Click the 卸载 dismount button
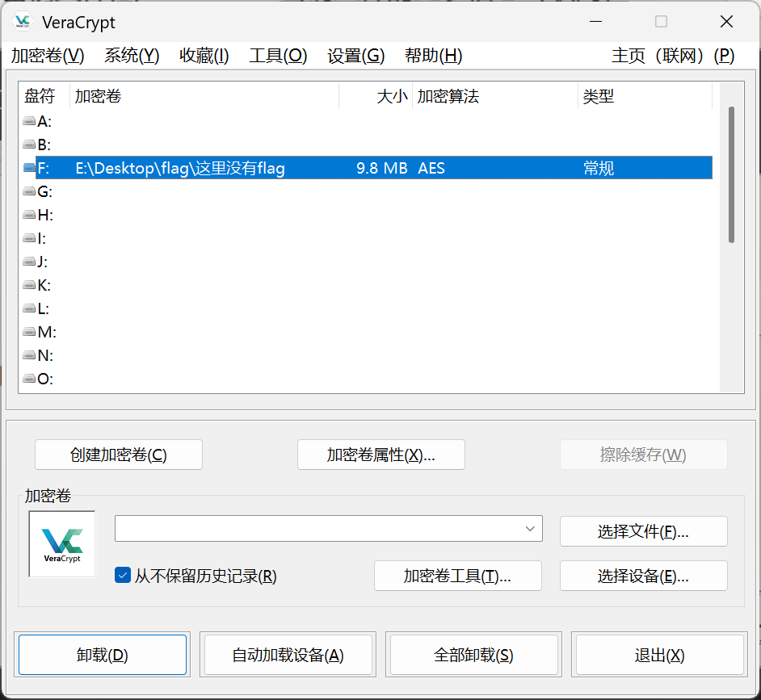The image size is (761, 700). [103, 655]
